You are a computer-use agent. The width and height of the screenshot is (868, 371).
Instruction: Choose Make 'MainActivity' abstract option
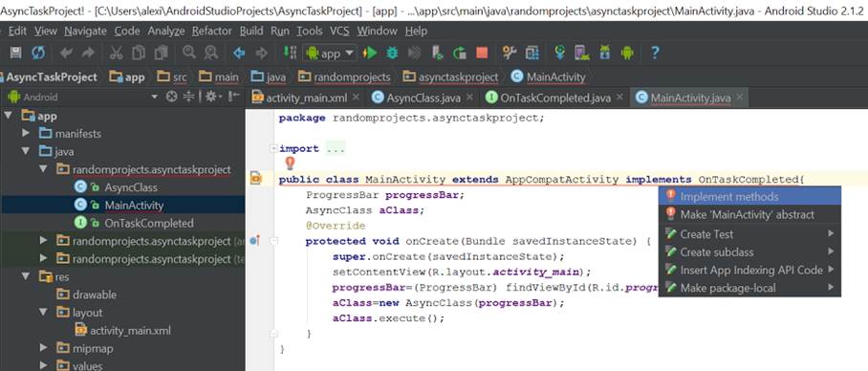(749, 214)
